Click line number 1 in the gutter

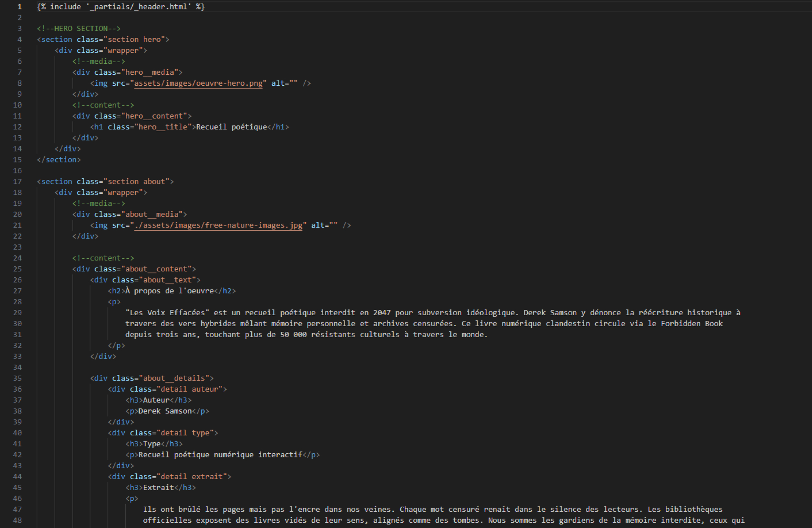(x=19, y=7)
